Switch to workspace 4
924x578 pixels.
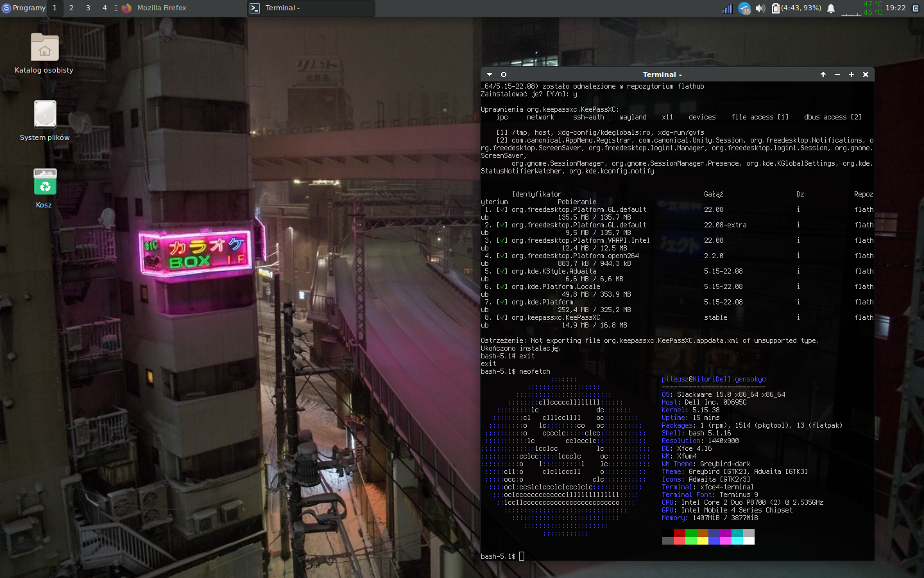click(105, 8)
